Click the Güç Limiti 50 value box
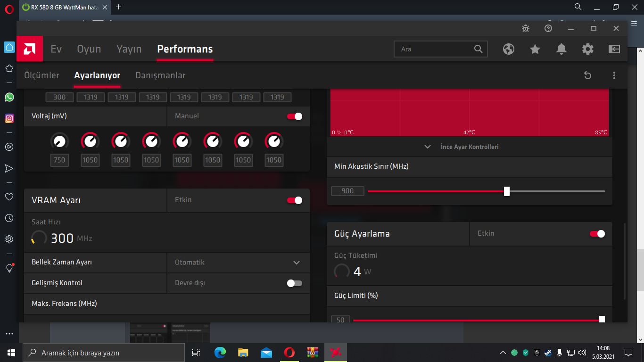644x362 pixels. click(x=340, y=319)
